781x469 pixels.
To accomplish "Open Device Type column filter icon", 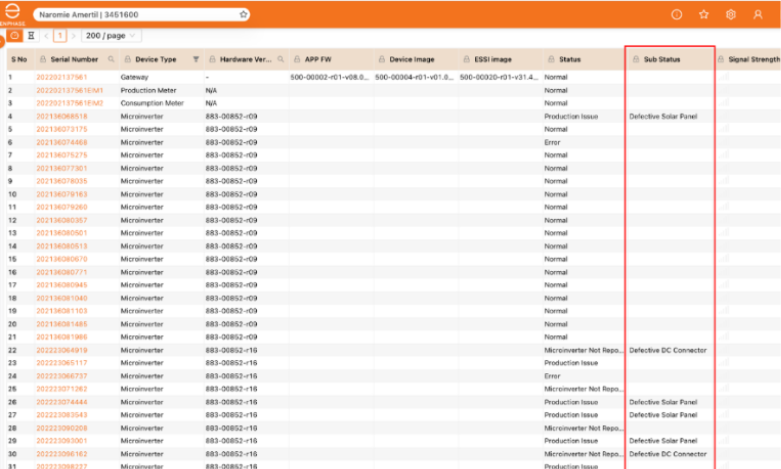I will 196,59.
